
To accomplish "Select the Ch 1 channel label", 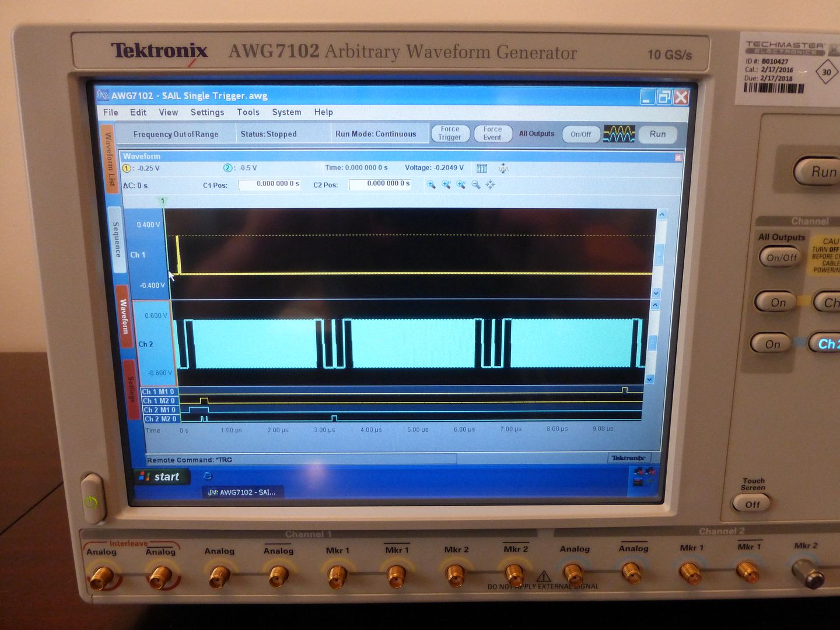I will point(138,255).
